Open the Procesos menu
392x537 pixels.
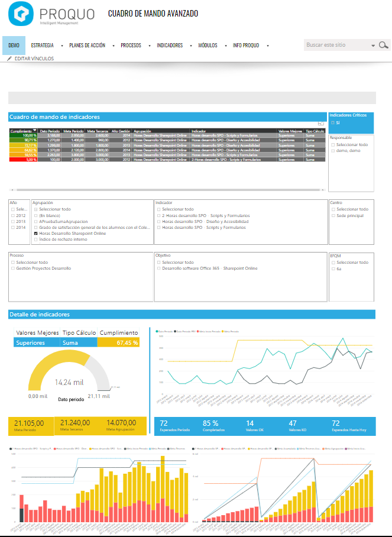(x=131, y=45)
